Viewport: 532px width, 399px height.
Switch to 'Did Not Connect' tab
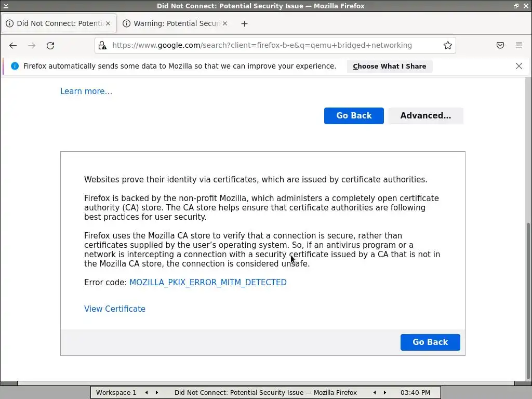coord(59,23)
